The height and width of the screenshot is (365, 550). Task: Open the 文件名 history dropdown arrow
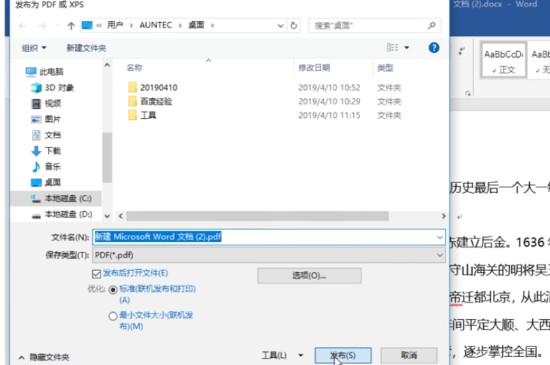tap(440, 237)
